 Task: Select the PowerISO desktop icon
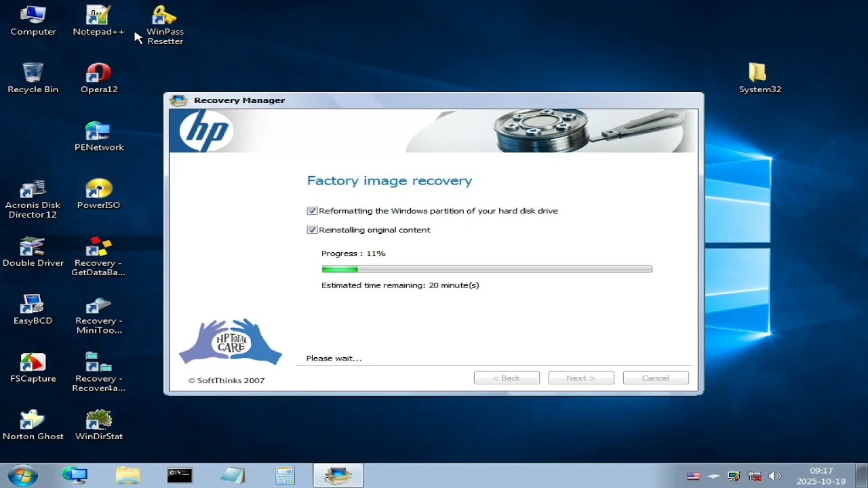[x=99, y=194]
